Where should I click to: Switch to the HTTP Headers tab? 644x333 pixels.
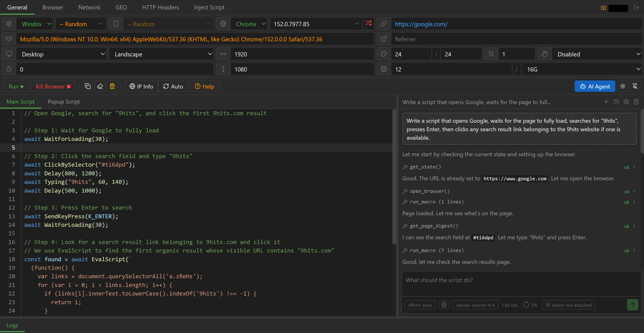tap(160, 7)
